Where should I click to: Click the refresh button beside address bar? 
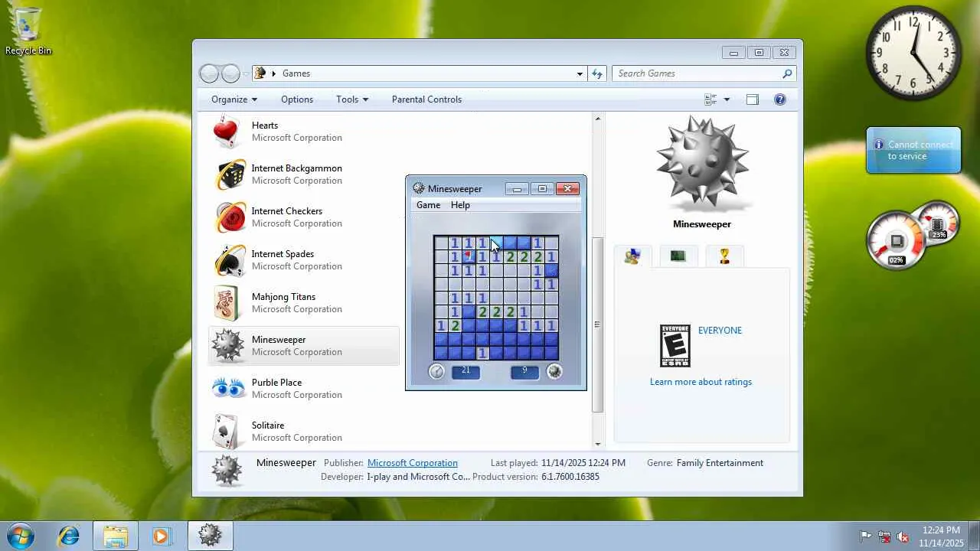pos(597,73)
